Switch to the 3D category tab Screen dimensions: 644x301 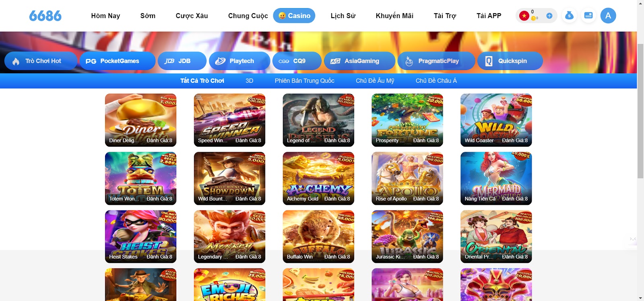coord(250,81)
